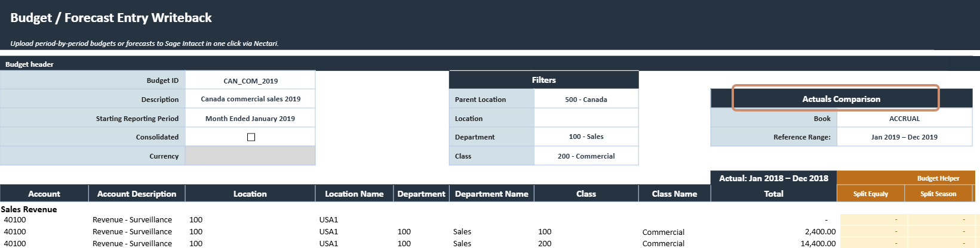
Task: Select the Starting Reporting Period label
Action: (137, 119)
